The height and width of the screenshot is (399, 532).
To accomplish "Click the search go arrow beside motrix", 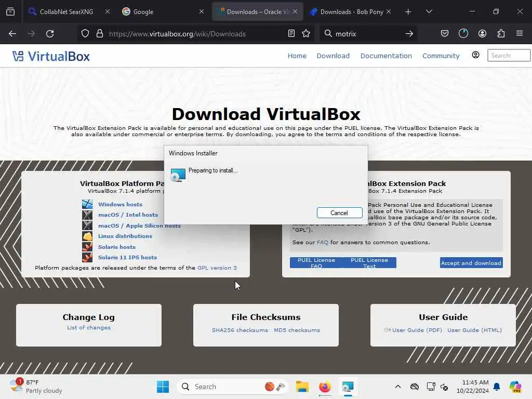I will pyautogui.click(x=409, y=34).
